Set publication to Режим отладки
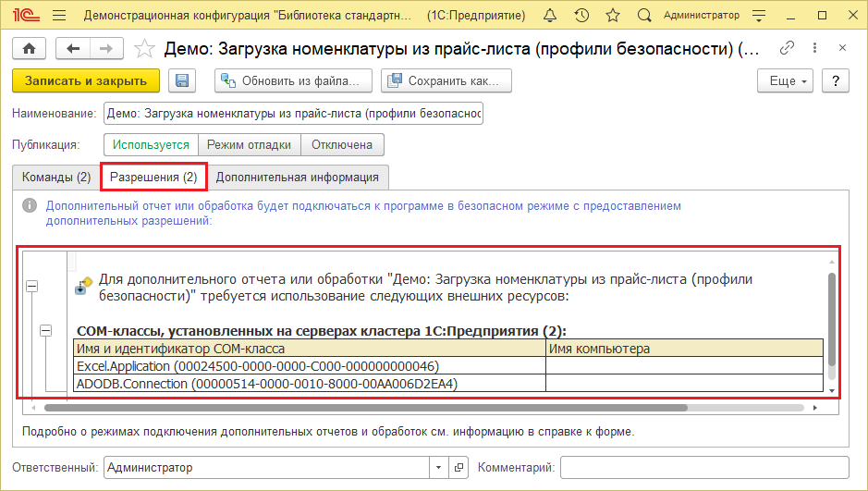 249,145
